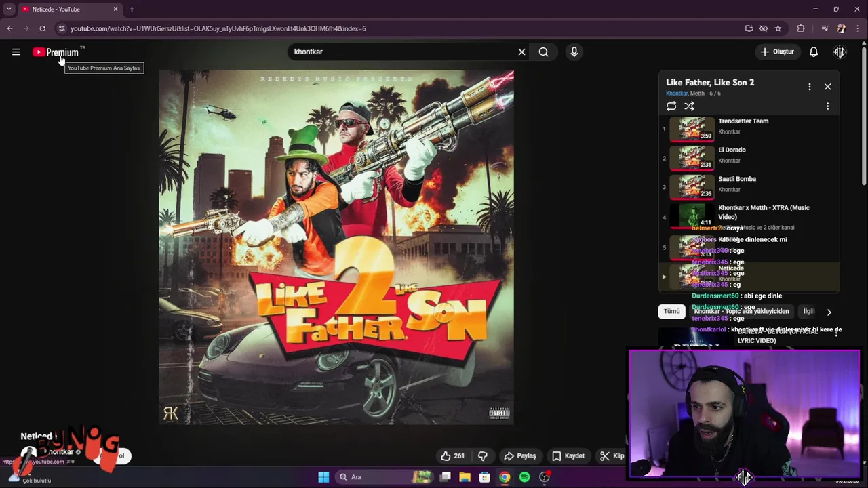Open Microsoft Store from taskbar
The image size is (868, 488).
484,477
